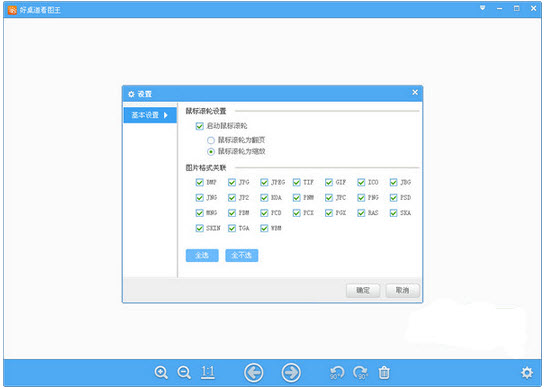Close the 设置 dialog with X
Screen dimensions: 544x389
pyautogui.click(x=415, y=92)
